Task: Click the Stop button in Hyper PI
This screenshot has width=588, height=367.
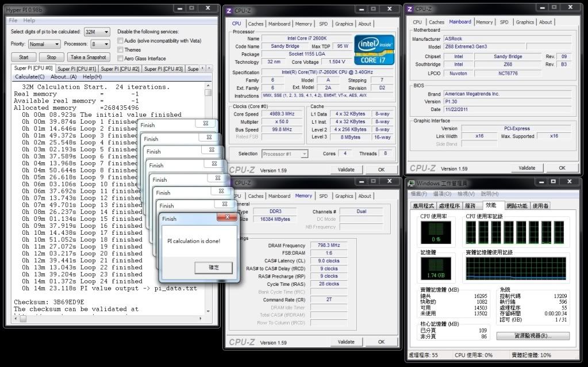Action: (51, 57)
